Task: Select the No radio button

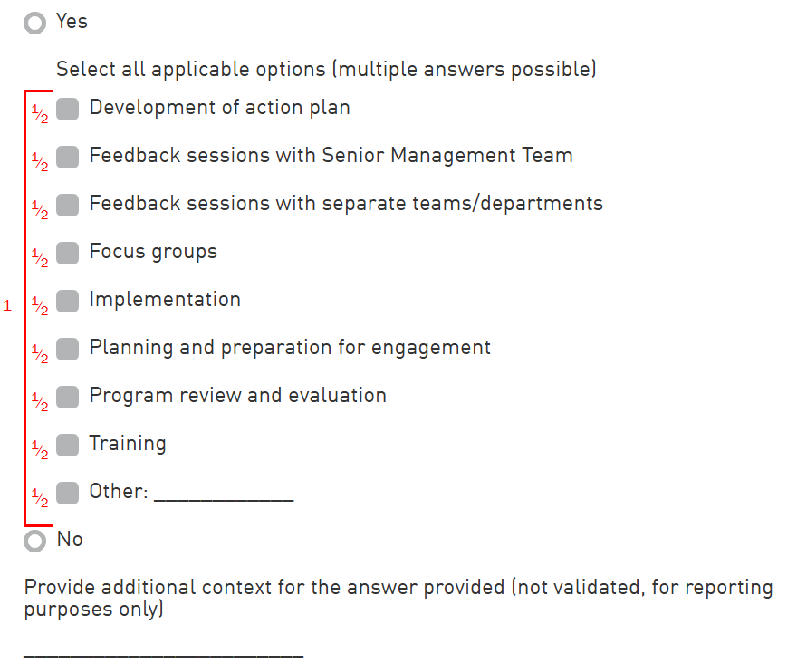Action: 35,542
